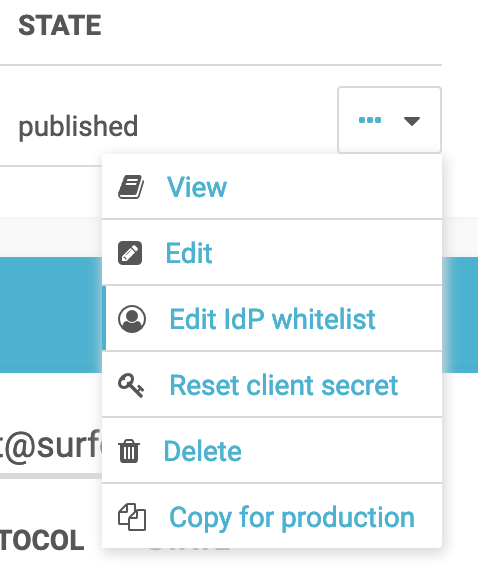Click the pencil icon beside Edit
Image resolution: width=478 pixels, height=574 pixels.
point(130,253)
